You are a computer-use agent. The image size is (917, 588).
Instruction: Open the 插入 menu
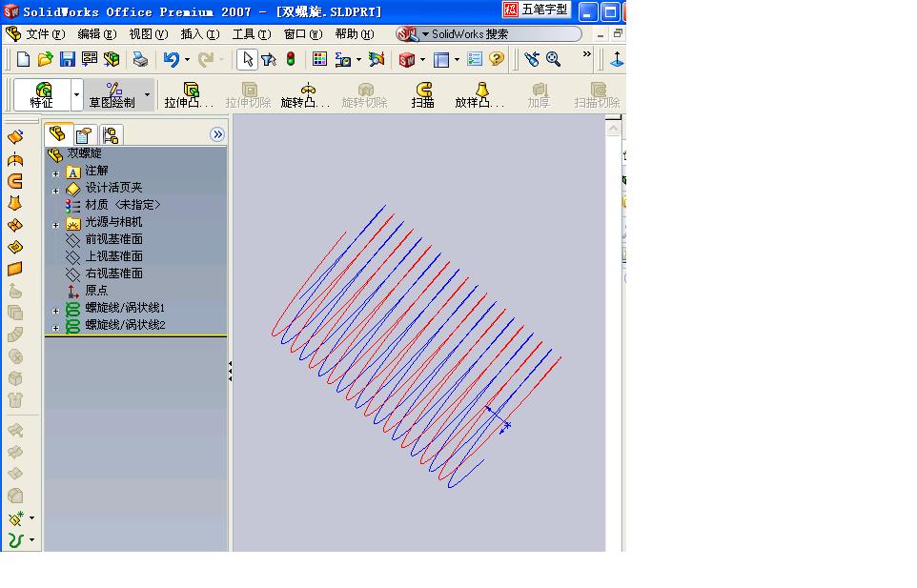point(200,34)
